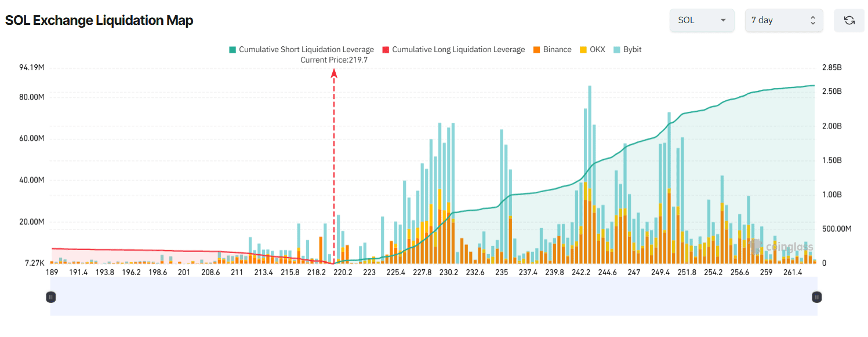
Task: Click the orange Binance legend swatch
Action: click(x=536, y=50)
